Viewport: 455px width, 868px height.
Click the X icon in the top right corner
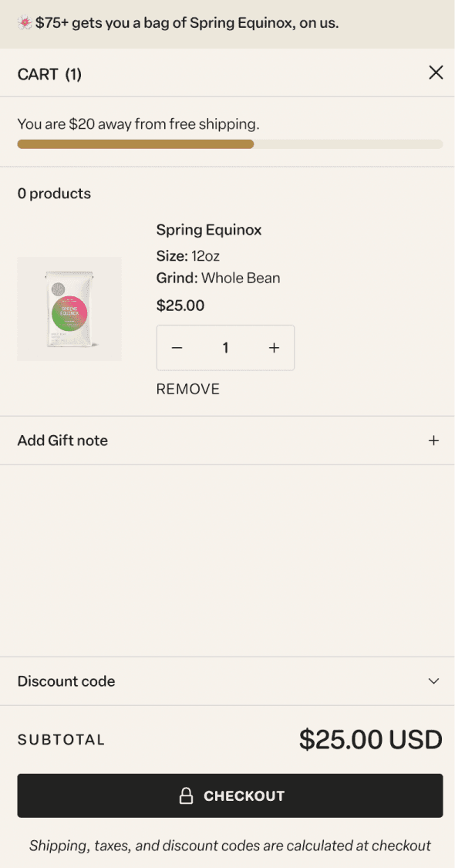(x=436, y=73)
